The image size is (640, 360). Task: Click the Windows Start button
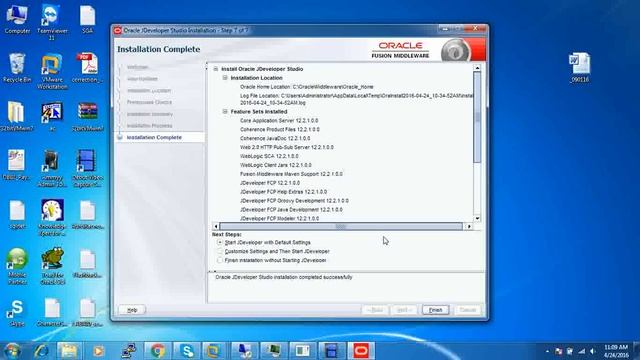(x=12, y=351)
